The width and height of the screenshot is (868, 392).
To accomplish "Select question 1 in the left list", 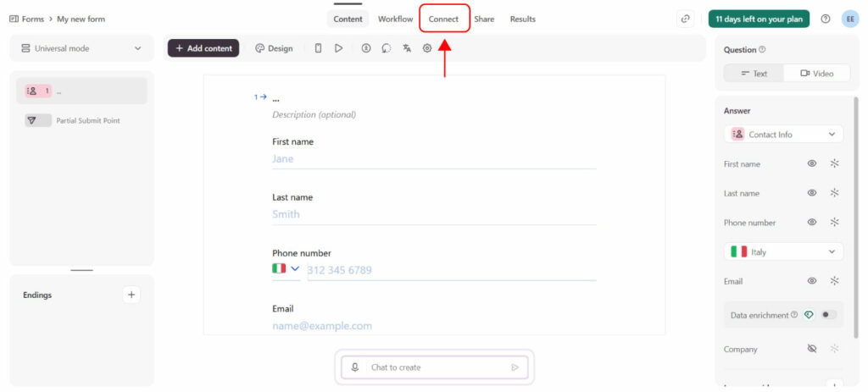I will 82,91.
